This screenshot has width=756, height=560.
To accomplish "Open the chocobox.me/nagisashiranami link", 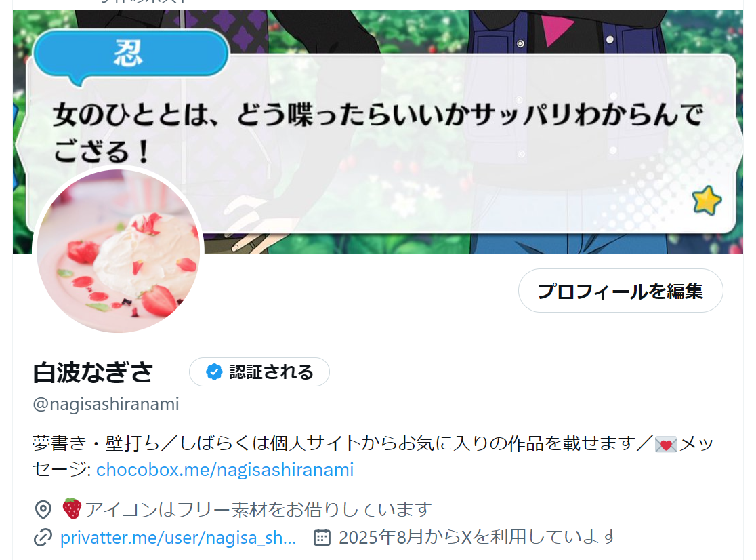I will (225, 470).
